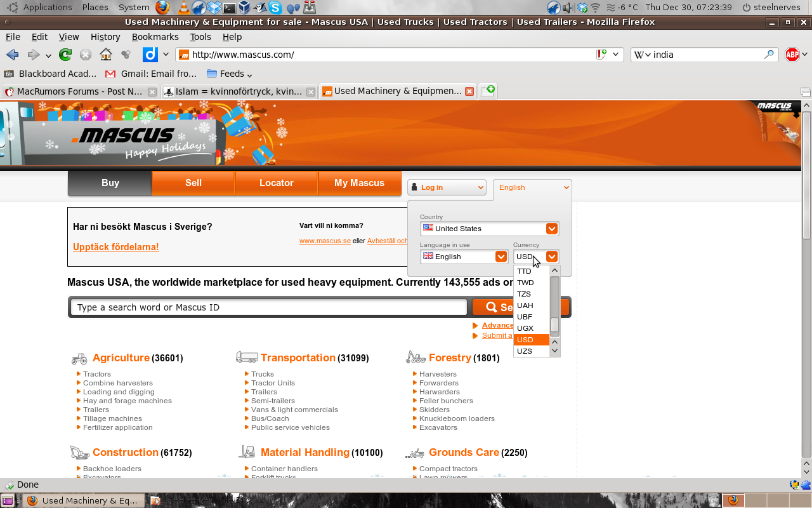Open the Firefox icon in the bottom-right panel
Viewport: 812px width, 508px height.
(x=733, y=500)
